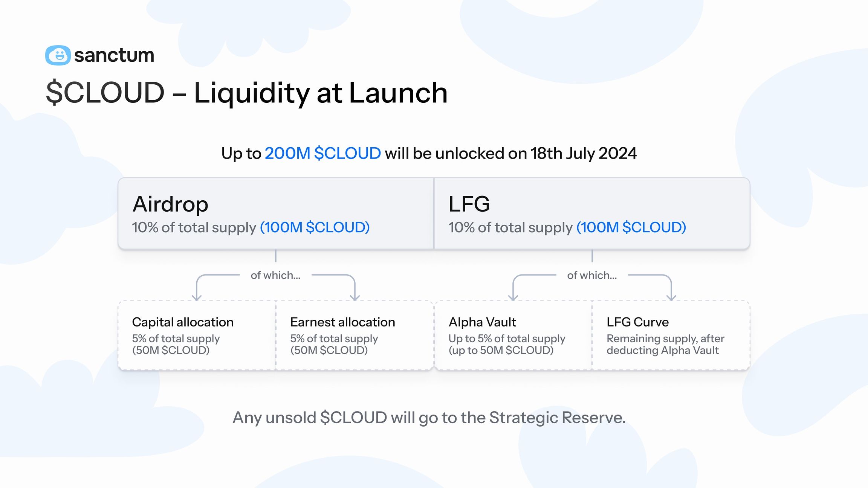Open the Earnest allocation card

click(355, 335)
